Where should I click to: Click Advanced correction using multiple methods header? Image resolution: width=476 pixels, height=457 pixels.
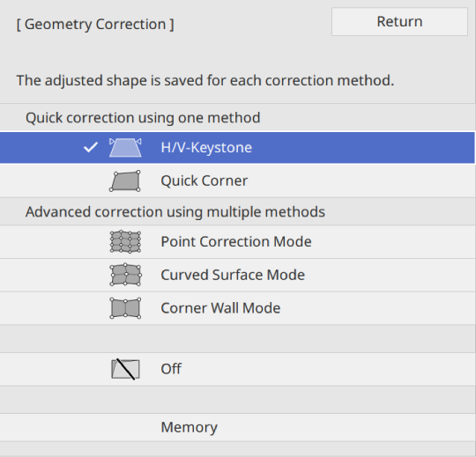coord(175,211)
